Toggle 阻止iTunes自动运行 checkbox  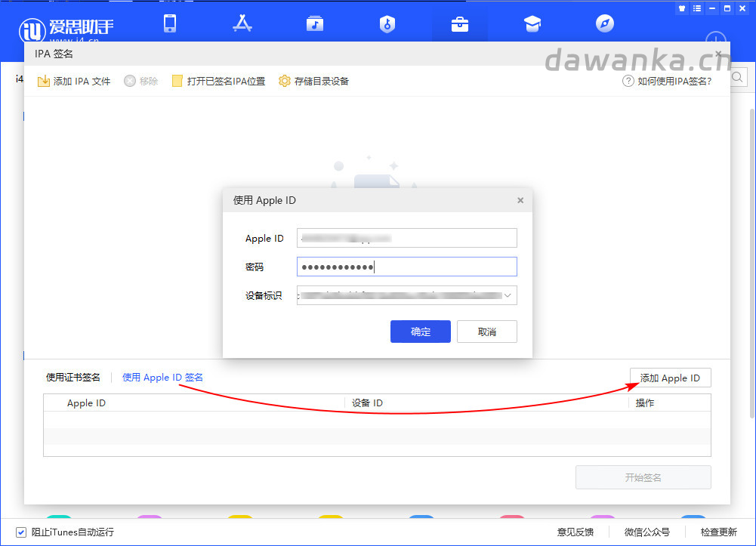21,532
